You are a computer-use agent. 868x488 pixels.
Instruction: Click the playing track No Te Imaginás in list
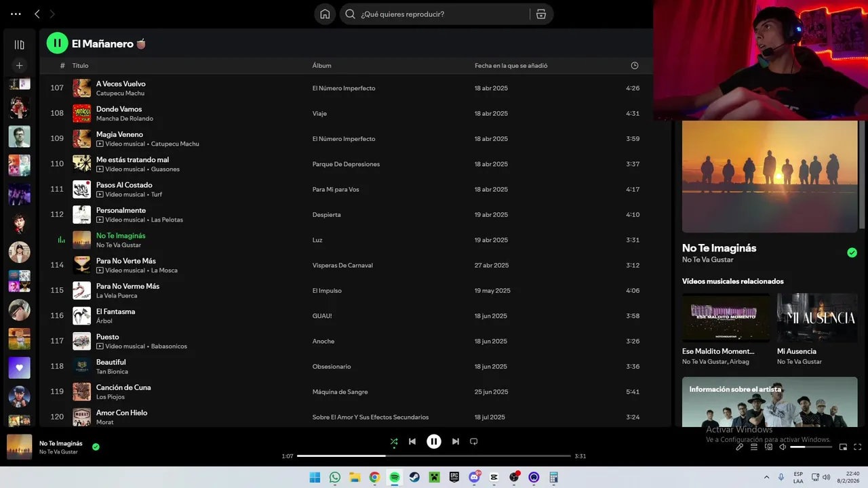(121, 235)
